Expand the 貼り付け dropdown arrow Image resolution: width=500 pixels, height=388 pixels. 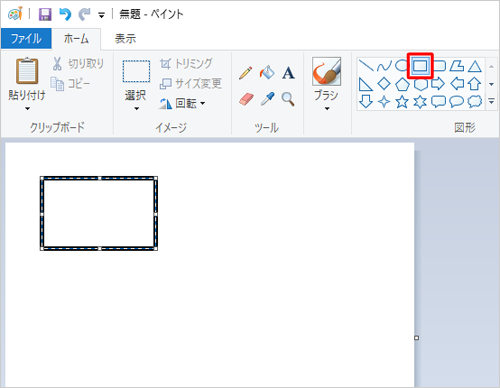pyautogui.click(x=27, y=108)
